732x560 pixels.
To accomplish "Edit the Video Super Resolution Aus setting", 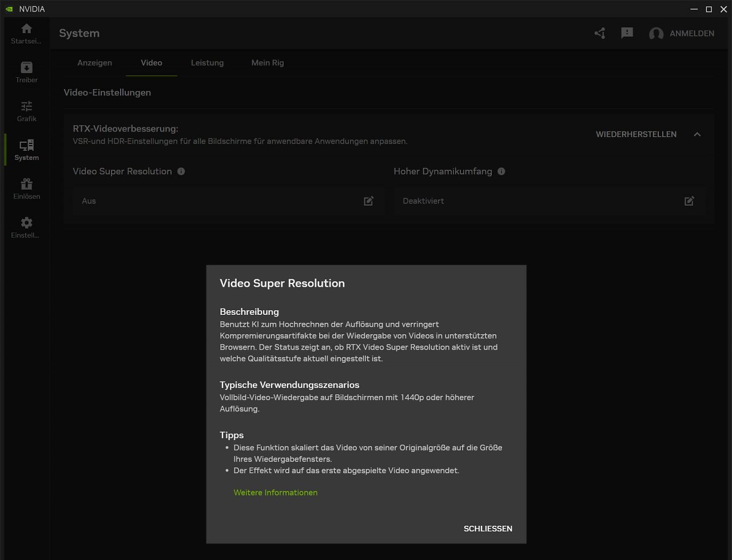I will (x=369, y=201).
